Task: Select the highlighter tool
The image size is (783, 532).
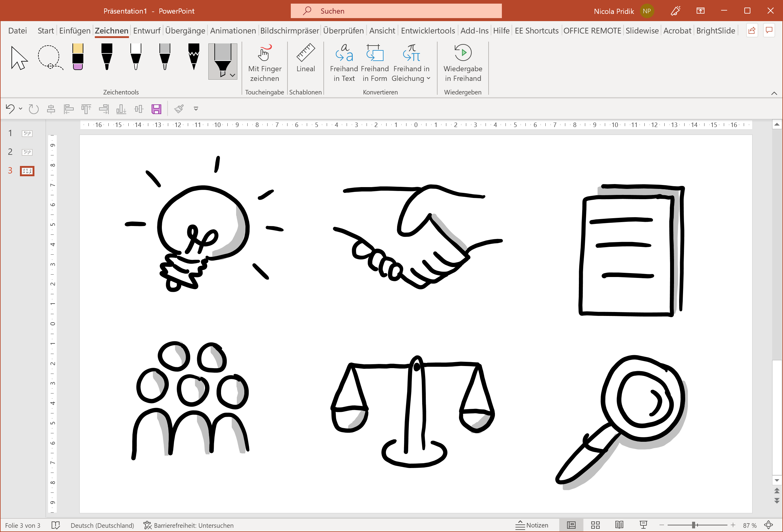Action: click(x=78, y=57)
